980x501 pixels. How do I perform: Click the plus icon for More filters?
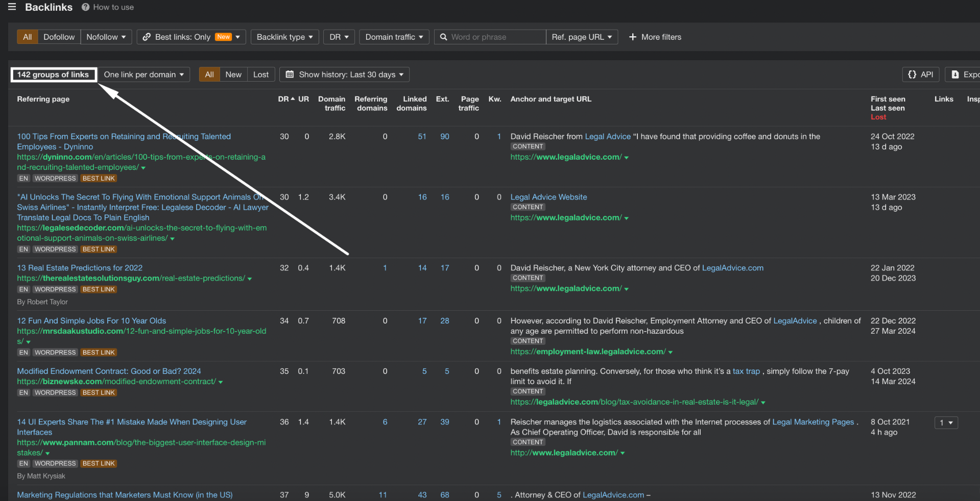(x=633, y=37)
